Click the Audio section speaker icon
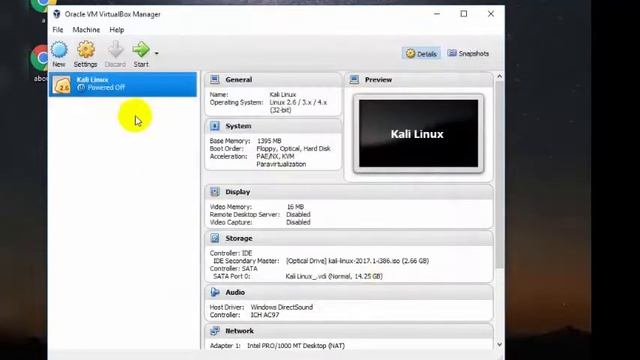 coord(215,292)
